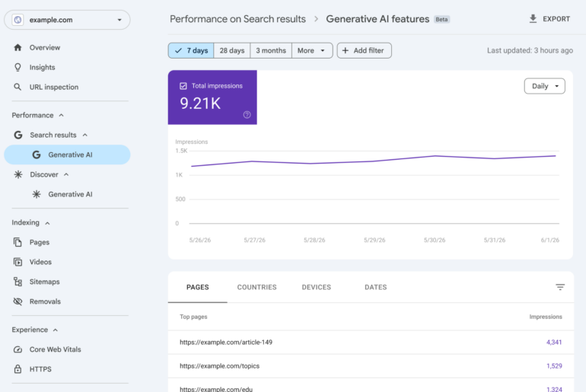Click the 6/1/26 date label on chart
This screenshot has height=392, width=586.
[x=549, y=240]
